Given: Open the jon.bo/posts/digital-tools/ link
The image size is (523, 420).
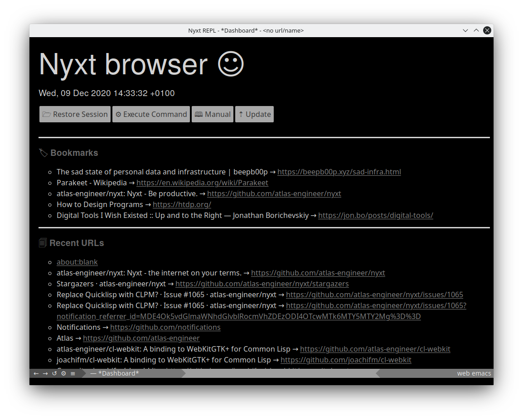Looking at the screenshot, I should click(376, 215).
